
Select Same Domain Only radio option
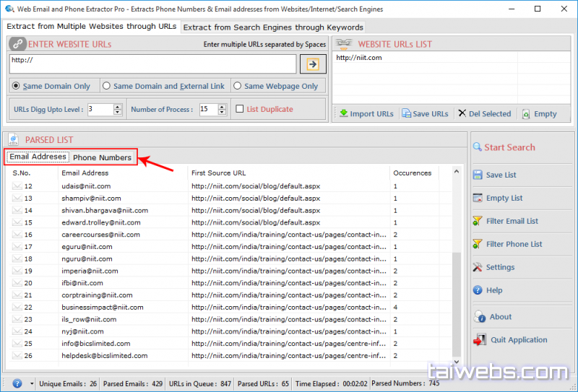pyautogui.click(x=16, y=86)
